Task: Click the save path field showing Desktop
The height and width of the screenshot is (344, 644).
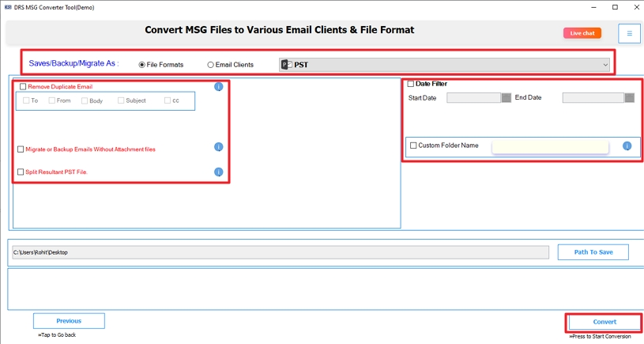Action: pyautogui.click(x=281, y=252)
